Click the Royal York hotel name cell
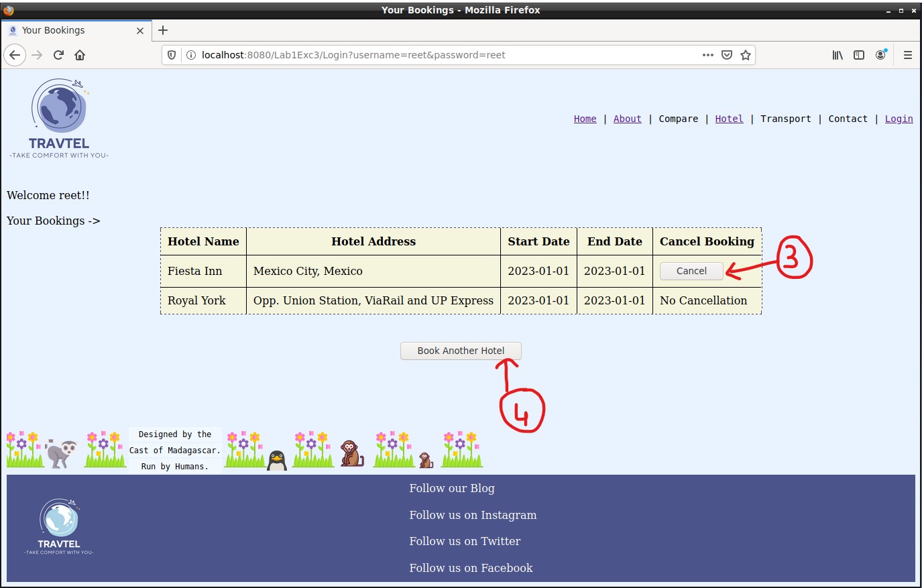The width and height of the screenshot is (922, 588). (x=204, y=300)
